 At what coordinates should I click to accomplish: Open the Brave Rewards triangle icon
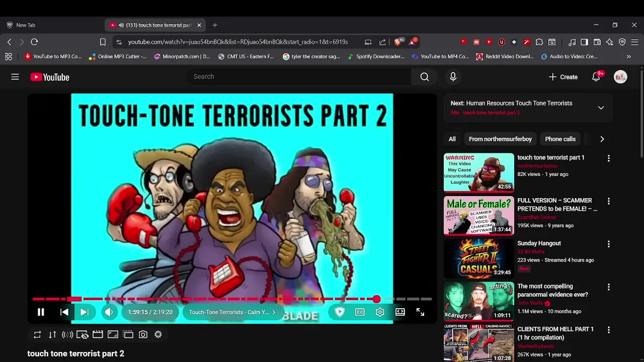[x=413, y=42]
